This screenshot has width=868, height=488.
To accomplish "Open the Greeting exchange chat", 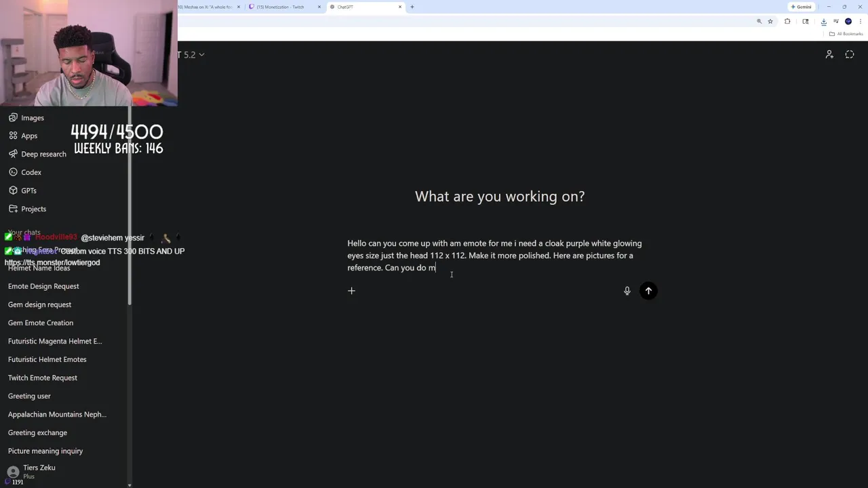I will [37, 432].
